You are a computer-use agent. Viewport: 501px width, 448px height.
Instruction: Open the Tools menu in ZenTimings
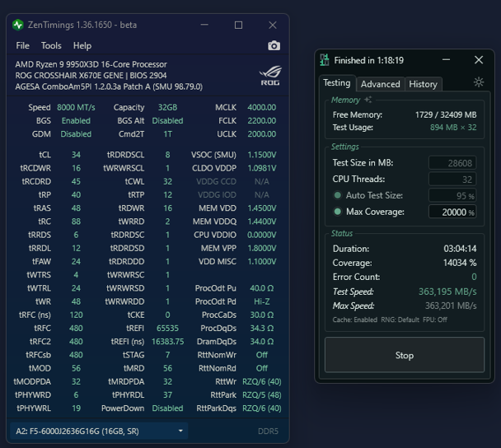point(51,46)
